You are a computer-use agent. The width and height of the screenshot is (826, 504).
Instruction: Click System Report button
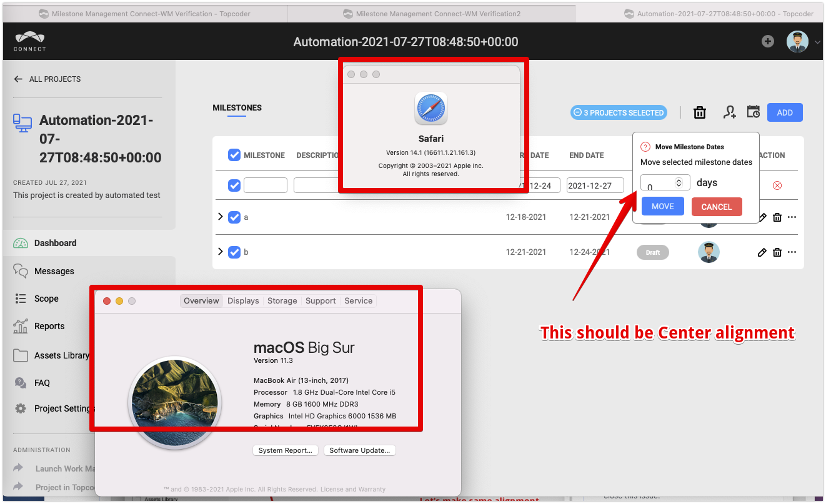click(x=286, y=450)
